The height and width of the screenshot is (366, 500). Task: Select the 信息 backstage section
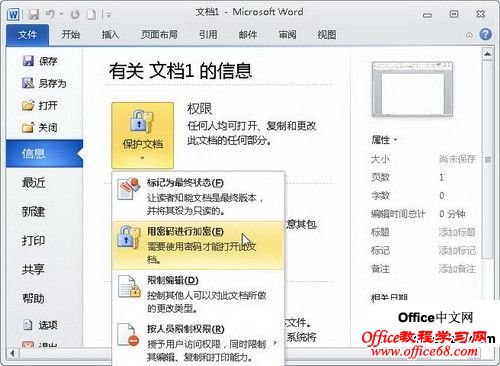[x=44, y=153]
